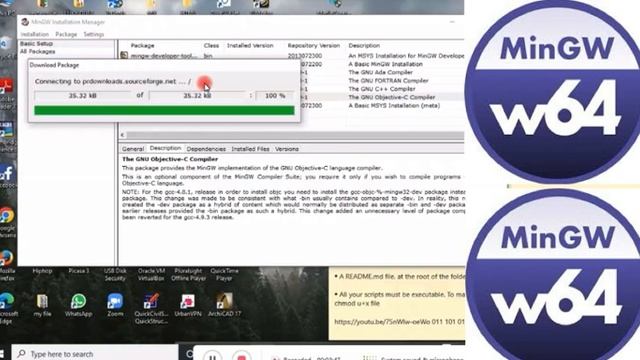Screen dimensions: 640x360
Task: Switch to the Description tab
Action: pyautogui.click(x=165, y=149)
